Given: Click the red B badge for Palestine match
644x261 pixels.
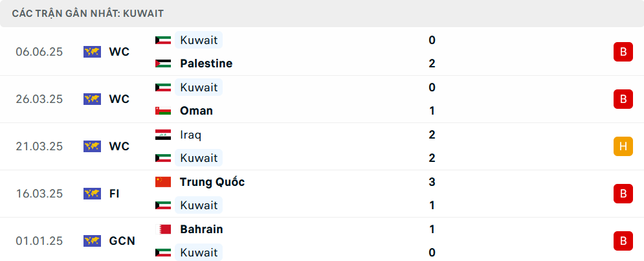Looking at the screenshot, I should [x=623, y=52].
